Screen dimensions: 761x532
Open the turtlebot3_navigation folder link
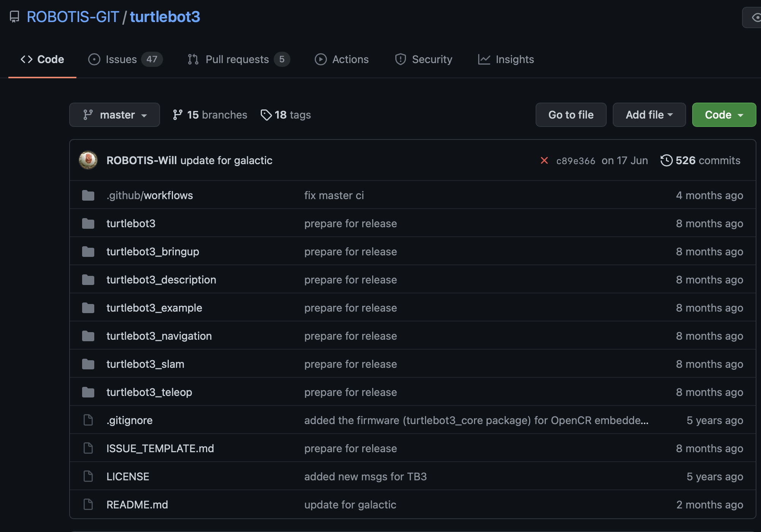point(159,336)
